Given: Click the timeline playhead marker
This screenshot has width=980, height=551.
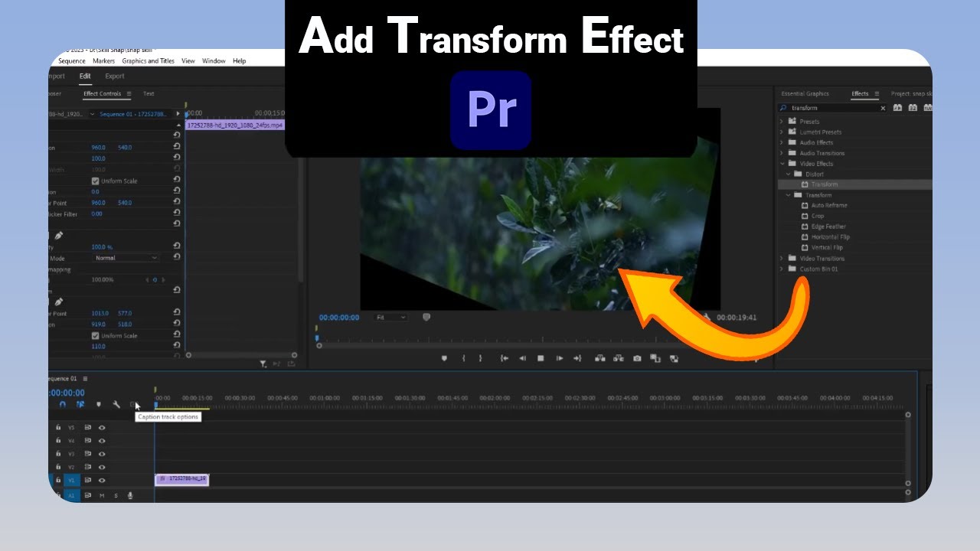Looking at the screenshot, I should pyautogui.click(x=155, y=405).
